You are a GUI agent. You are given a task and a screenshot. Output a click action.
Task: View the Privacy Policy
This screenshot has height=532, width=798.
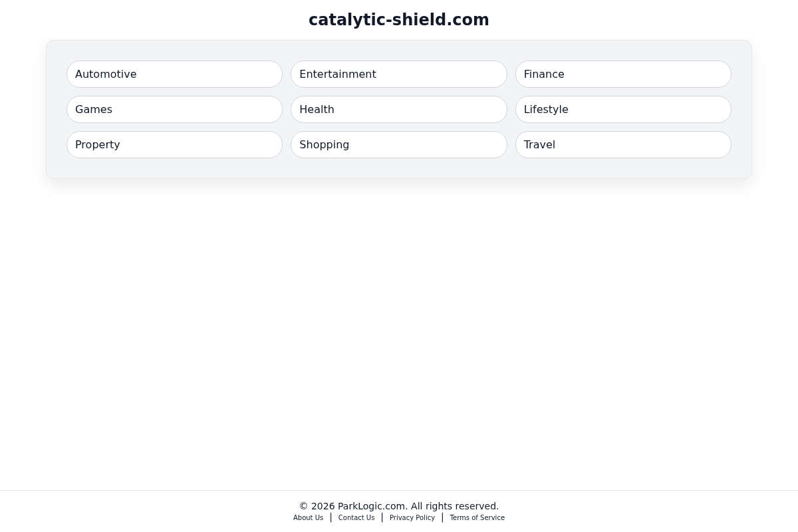click(x=412, y=517)
